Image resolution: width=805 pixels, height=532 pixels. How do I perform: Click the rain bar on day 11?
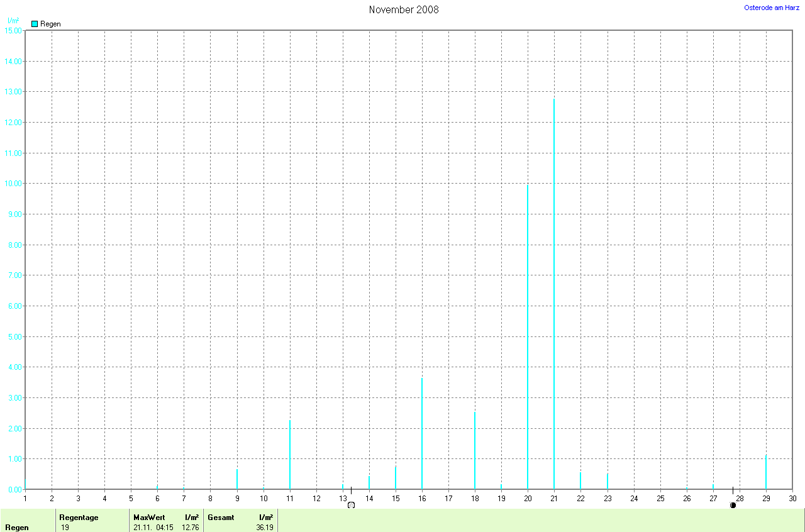click(x=290, y=455)
